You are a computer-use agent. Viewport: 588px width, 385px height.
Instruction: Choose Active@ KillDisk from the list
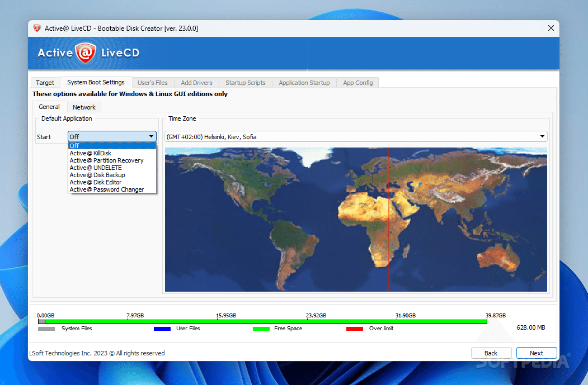[x=112, y=153]
